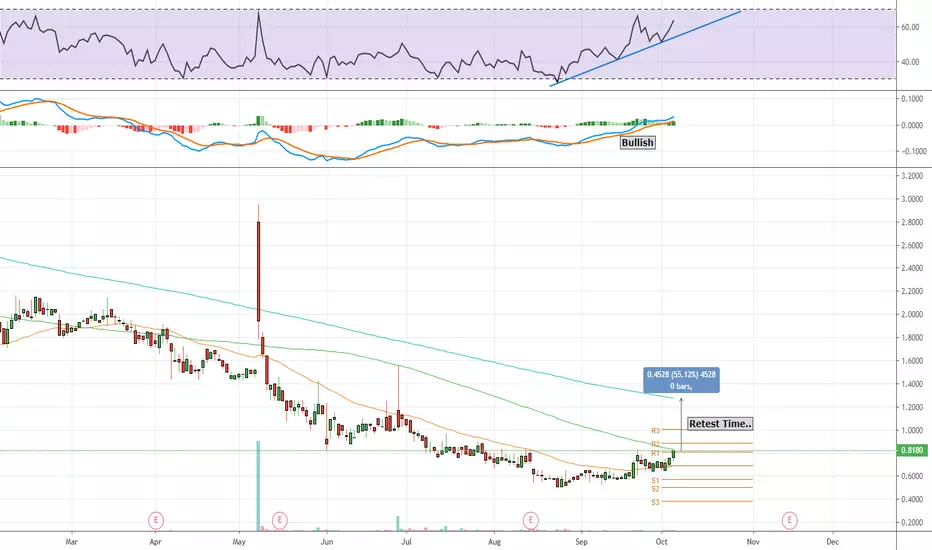Click the 3.2000 price scale value
The height and width of the screenshot is (550, 932).
(912, 176)
